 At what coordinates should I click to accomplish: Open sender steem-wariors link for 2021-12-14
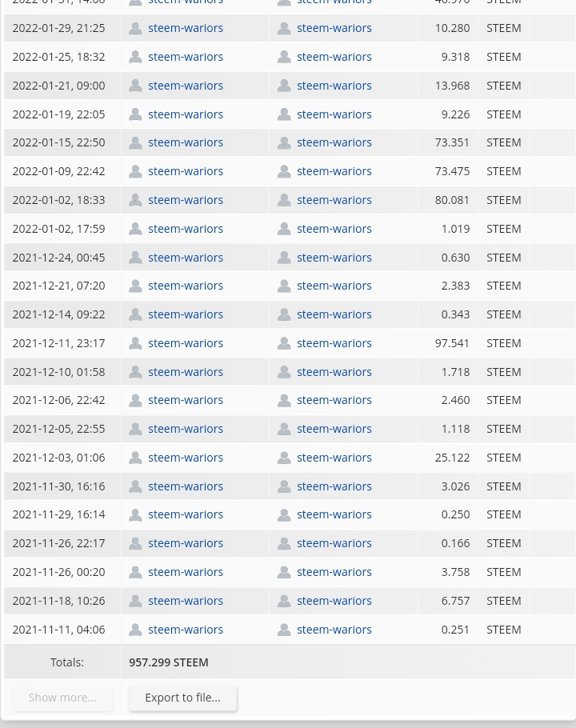[186, 314]
